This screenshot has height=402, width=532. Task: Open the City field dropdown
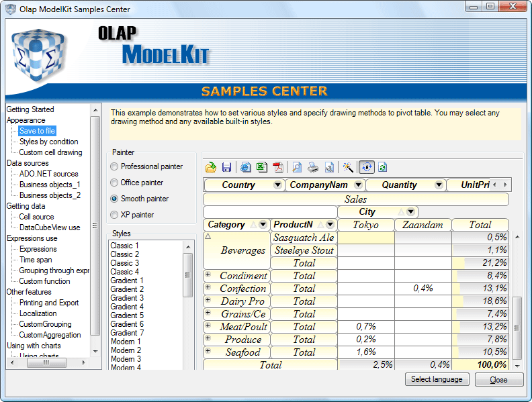[x=411, y=212]
